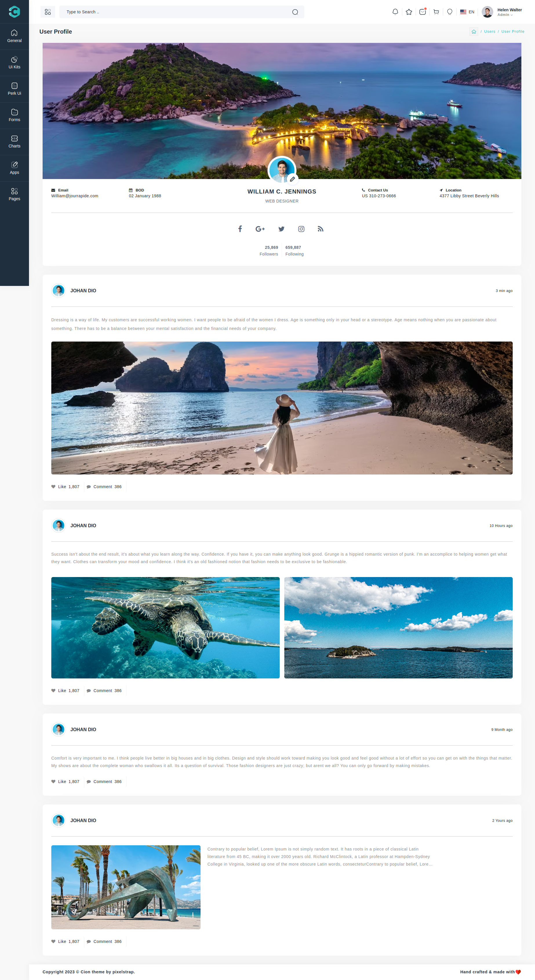The image size is (535, 980).
Task: Click the BOD calendar icon
Action: coord(131,190)
